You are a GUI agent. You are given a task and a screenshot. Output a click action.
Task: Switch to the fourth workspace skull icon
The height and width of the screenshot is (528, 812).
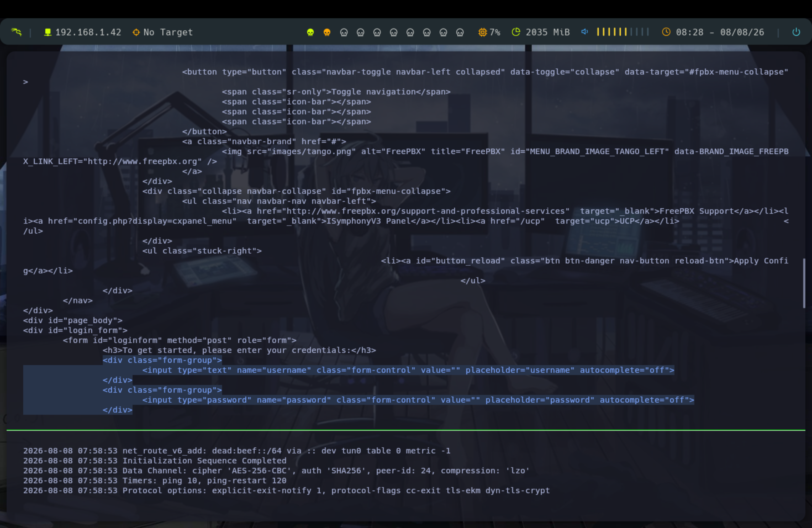(360, 32)
